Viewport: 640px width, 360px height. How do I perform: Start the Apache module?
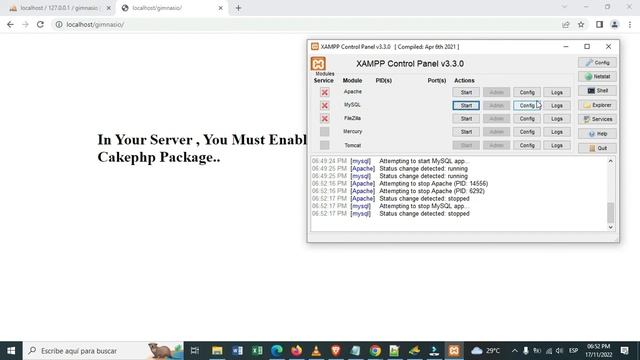(466, 93)
